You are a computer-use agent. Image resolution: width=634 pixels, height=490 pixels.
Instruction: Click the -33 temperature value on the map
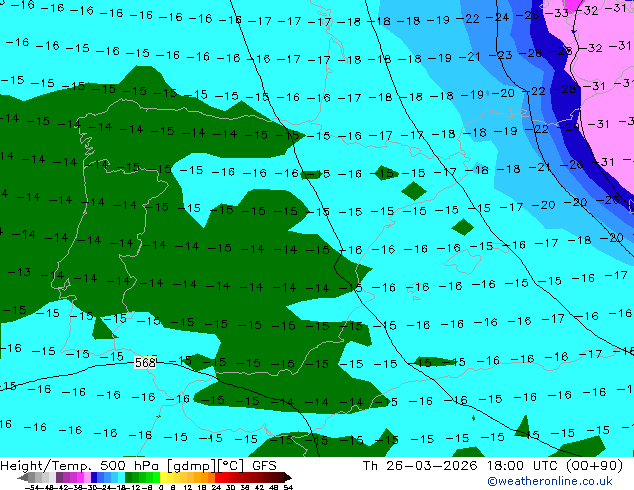[x=557, y=13]
